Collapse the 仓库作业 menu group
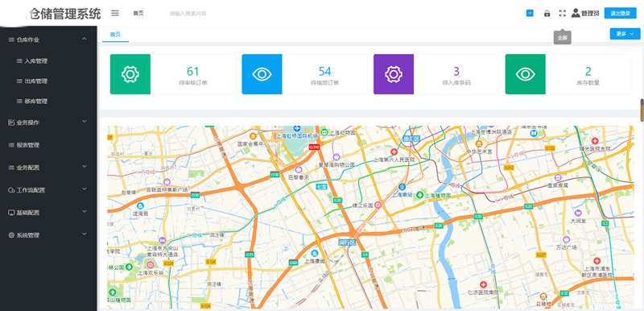 click(48, 39)
